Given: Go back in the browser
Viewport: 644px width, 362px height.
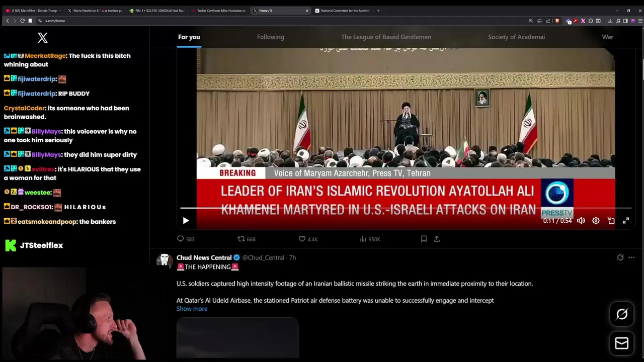Looking at the screenshot, I should (8, 21).
